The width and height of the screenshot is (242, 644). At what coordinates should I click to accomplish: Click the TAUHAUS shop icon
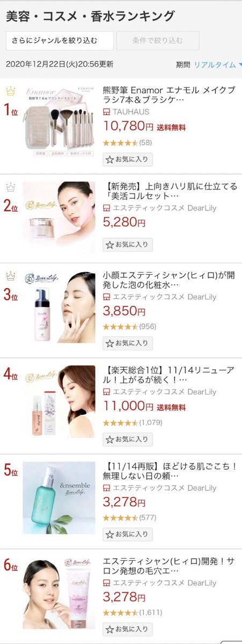[x=106, y=112]
